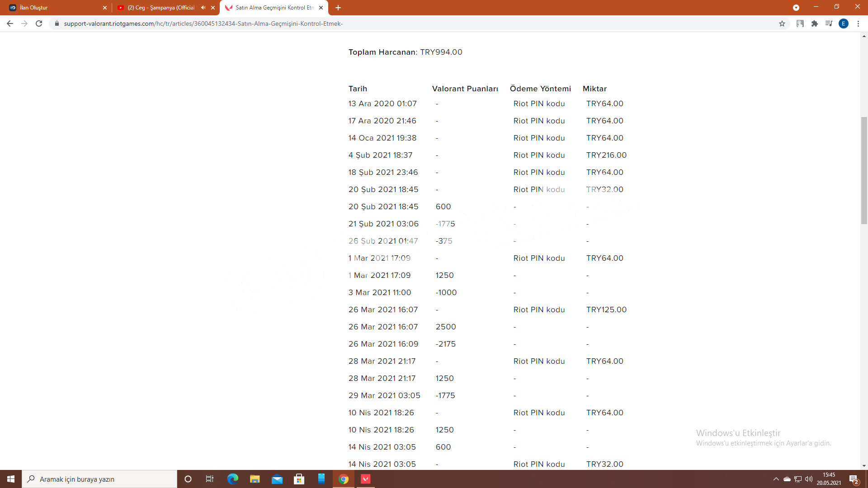Mute the Ceg - Şampanya tab audio

203,8
